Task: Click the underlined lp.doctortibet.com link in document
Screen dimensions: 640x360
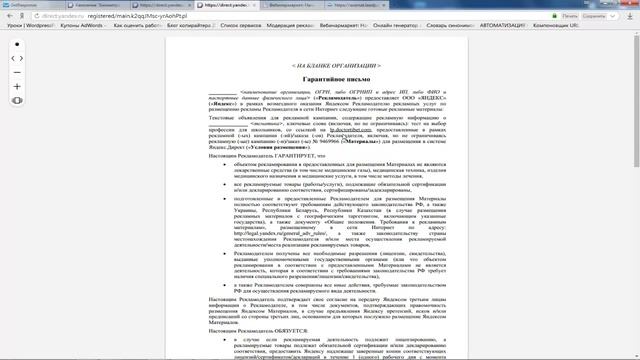Action: pos(351,129)
